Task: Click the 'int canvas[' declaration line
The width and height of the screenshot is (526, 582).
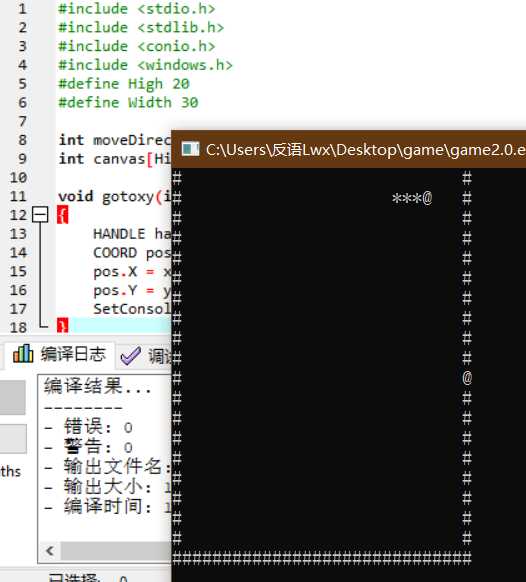Action: (x=115, y=159)
